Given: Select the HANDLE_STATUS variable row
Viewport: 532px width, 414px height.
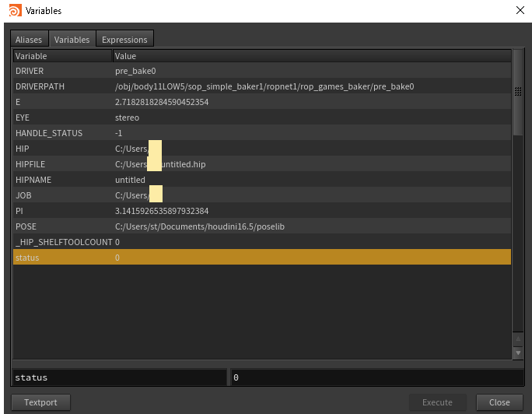Looking at the screenshot, I should point(262,133).
